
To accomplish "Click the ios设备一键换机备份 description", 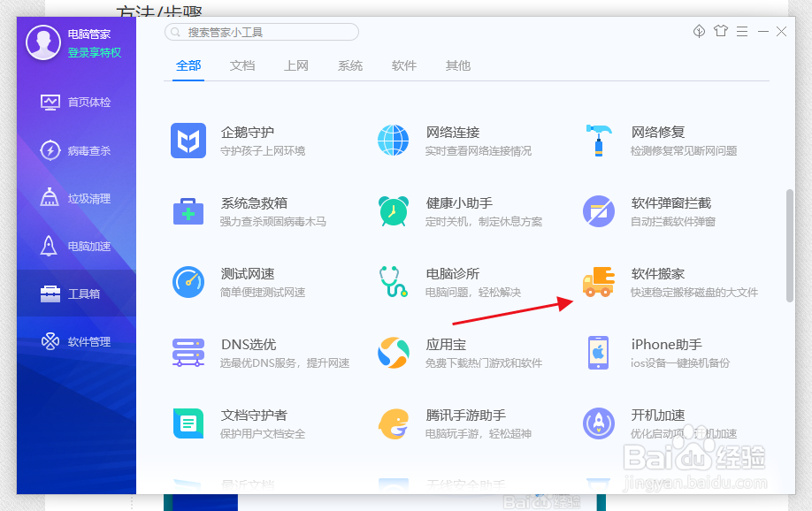I will coord(680,363).
